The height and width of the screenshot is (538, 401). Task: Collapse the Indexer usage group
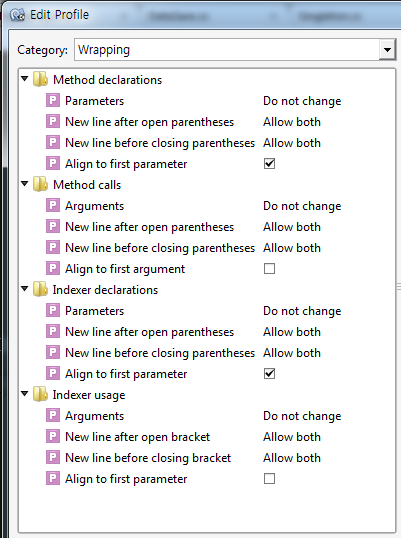tap(24, 394)
